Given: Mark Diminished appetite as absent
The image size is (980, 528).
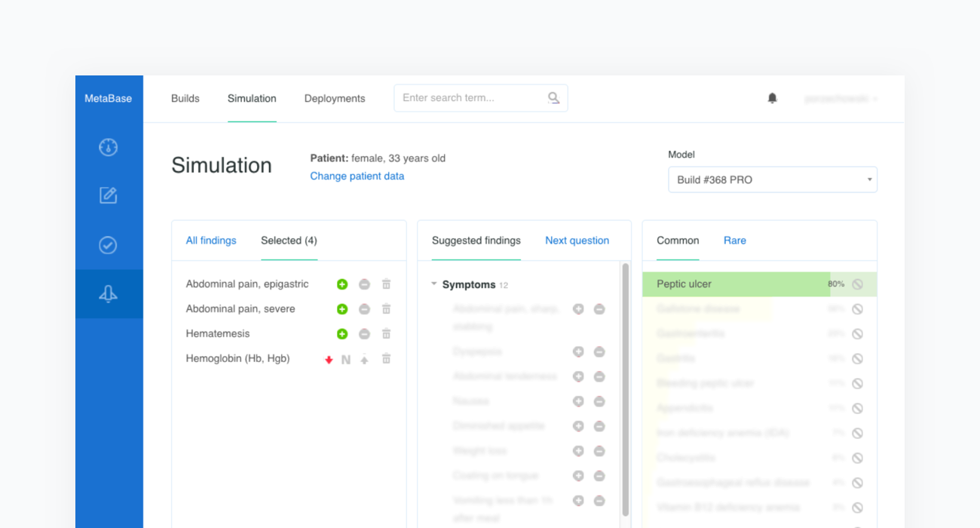Looking at the screenshot, I should pos(599,426).
